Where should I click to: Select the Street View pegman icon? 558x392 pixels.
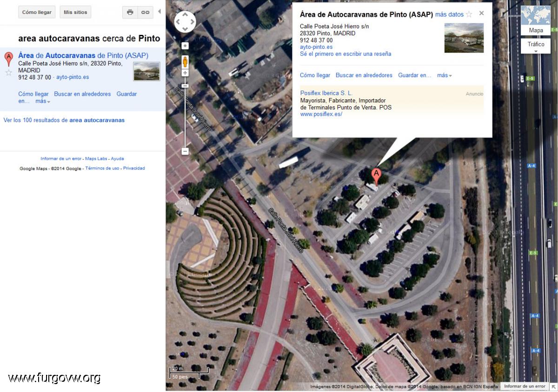[185, 61]
